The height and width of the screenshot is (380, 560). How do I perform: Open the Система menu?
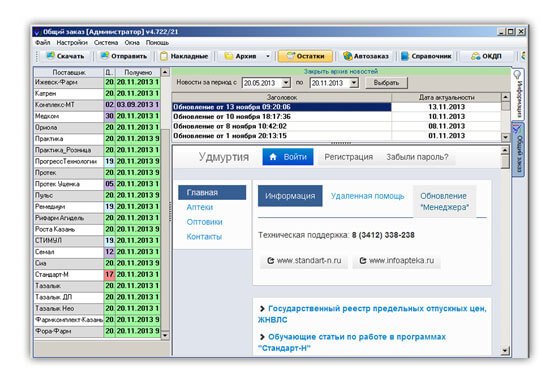click(x=106, y=42)
